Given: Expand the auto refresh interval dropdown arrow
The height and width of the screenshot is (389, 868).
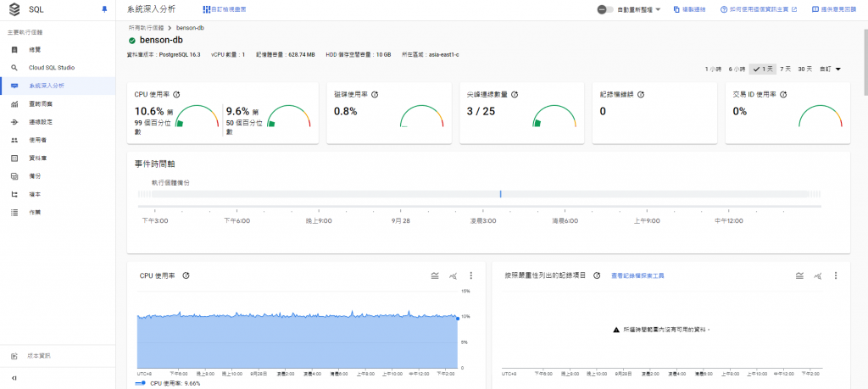Looking at the screenshot, I should (658, 9).
